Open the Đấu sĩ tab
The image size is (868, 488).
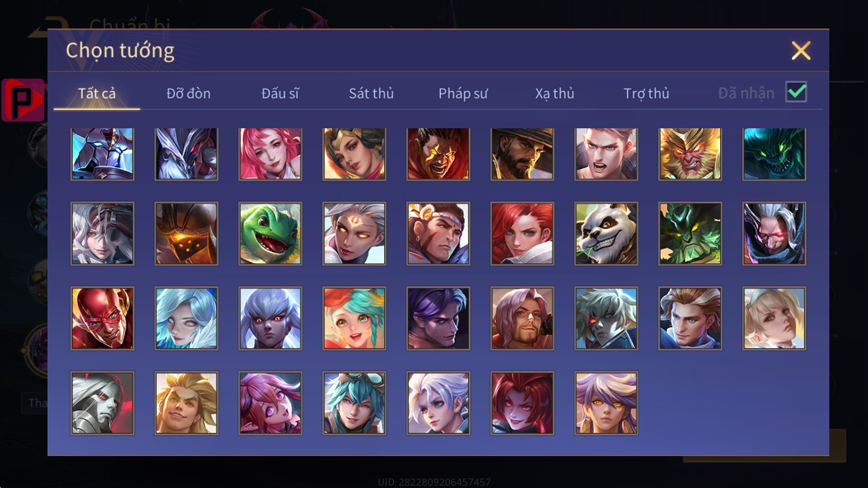click(x=280, y=94)
